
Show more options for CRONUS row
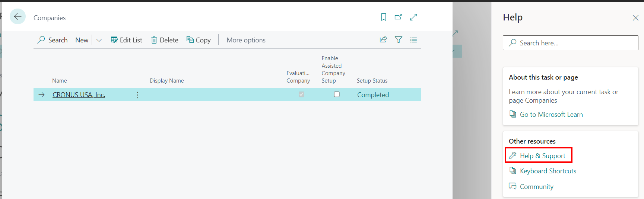click(x=138, y=95)
